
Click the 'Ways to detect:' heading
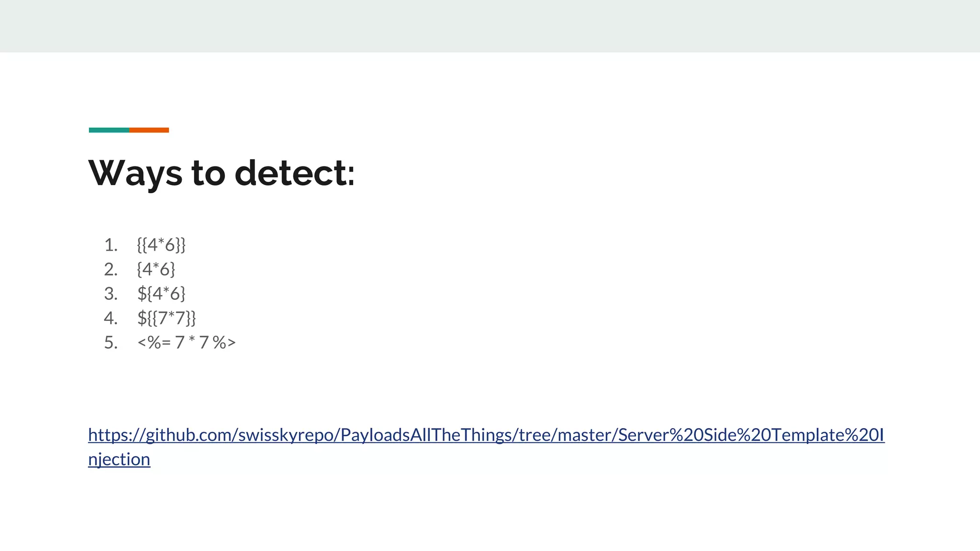pyautogui.click(x=222, y=173)
